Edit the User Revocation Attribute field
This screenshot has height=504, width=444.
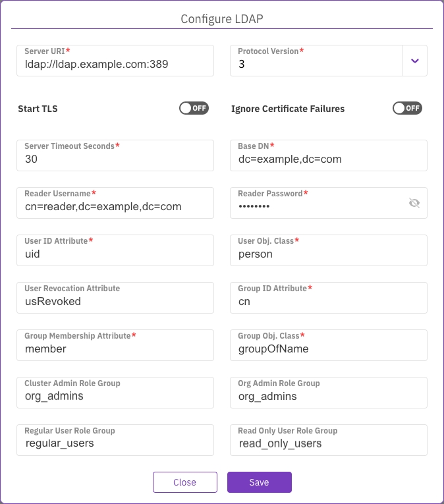pos(115,302)
